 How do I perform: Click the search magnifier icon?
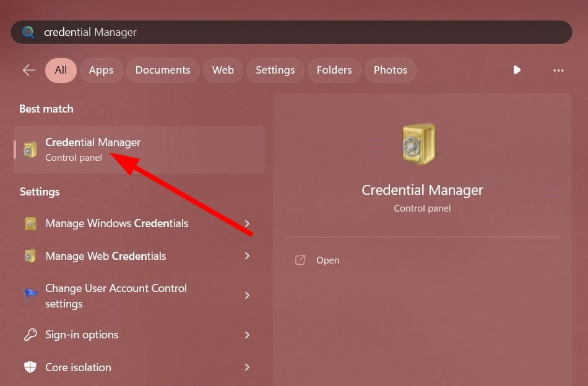point(28,32)
